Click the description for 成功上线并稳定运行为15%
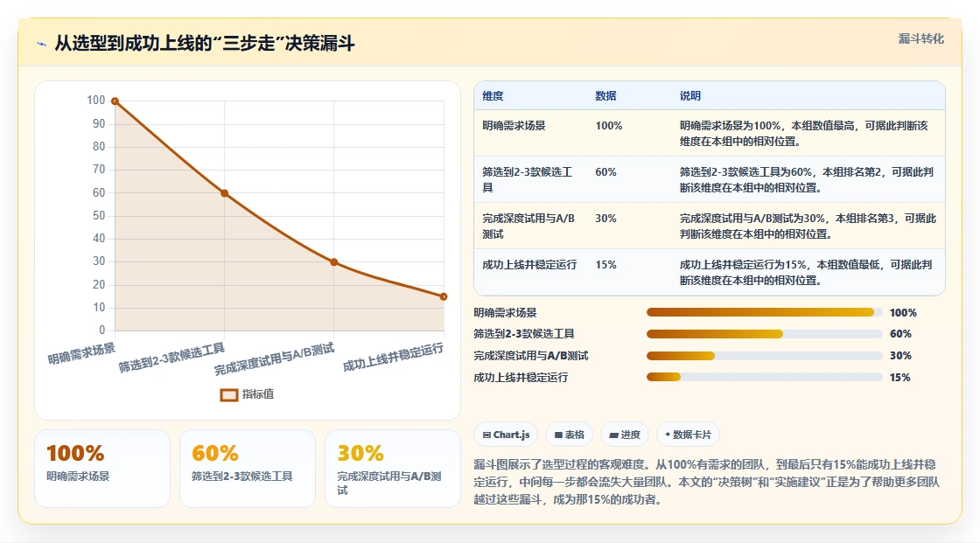This screenshot has height=543, width=980. [806, 273]
